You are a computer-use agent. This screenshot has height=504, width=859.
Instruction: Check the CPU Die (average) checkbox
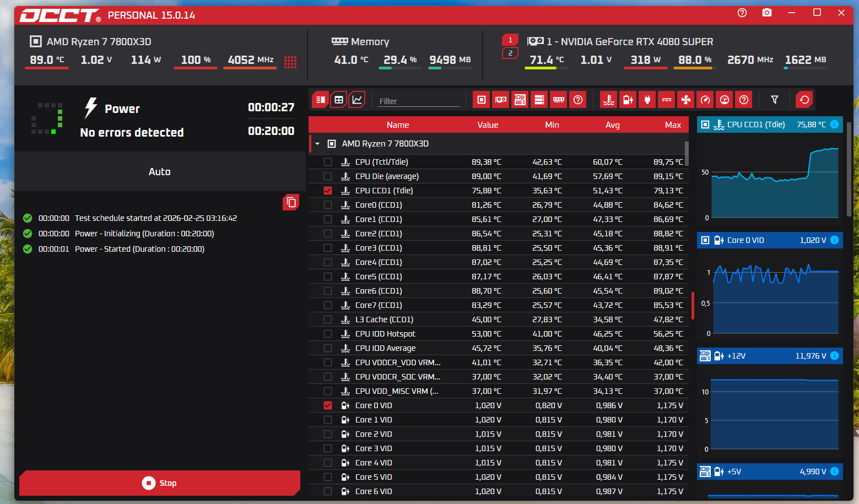328,176
